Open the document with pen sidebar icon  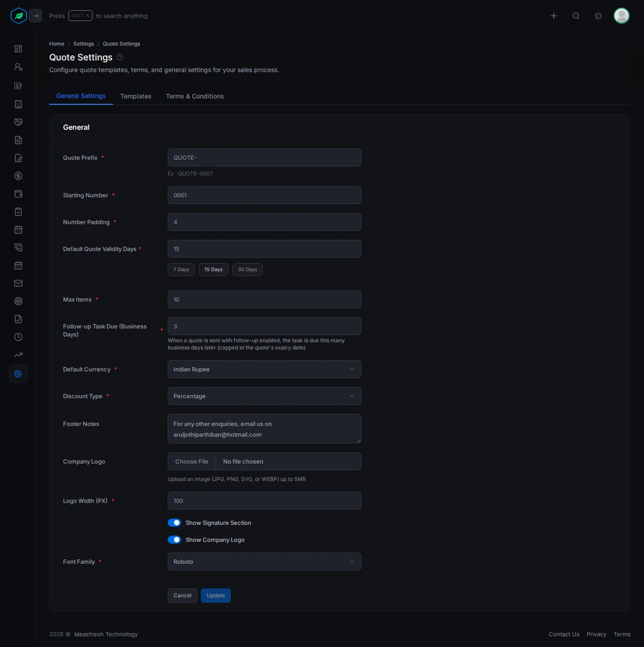click(x=18, y=158)
